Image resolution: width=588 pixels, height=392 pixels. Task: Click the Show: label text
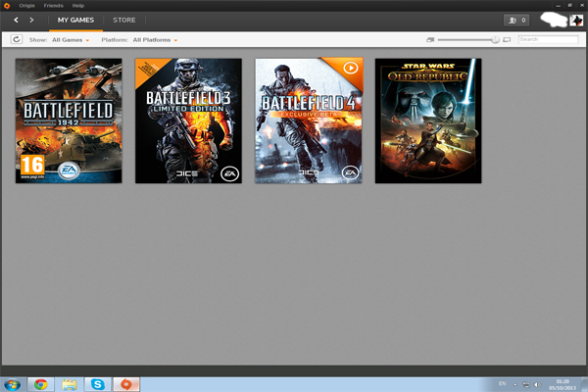[38, 40]
